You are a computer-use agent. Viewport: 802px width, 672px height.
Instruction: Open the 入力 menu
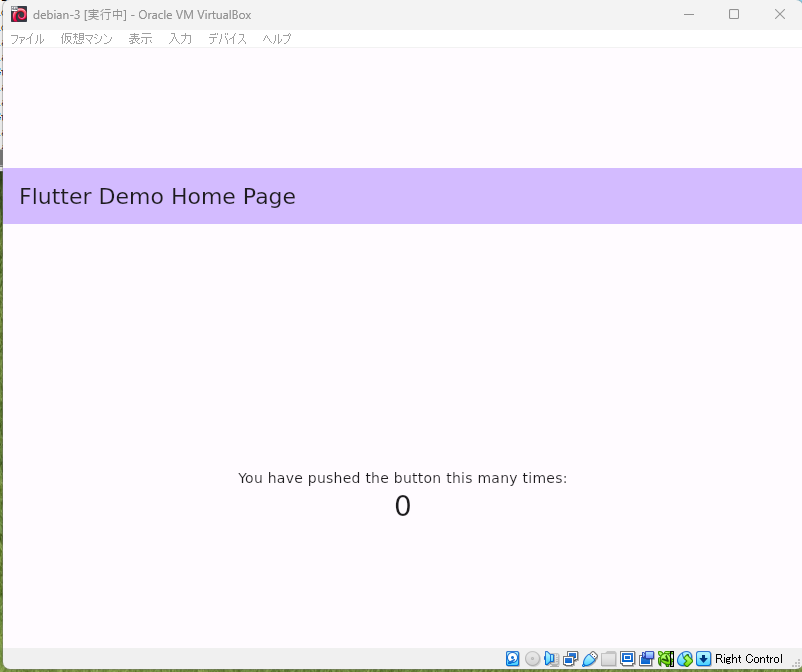click(180, 39)
